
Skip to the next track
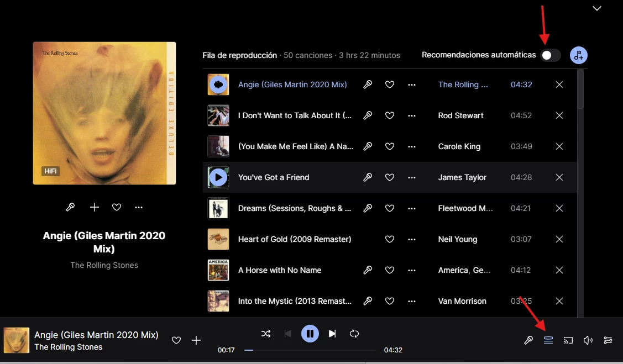point(332,334)
